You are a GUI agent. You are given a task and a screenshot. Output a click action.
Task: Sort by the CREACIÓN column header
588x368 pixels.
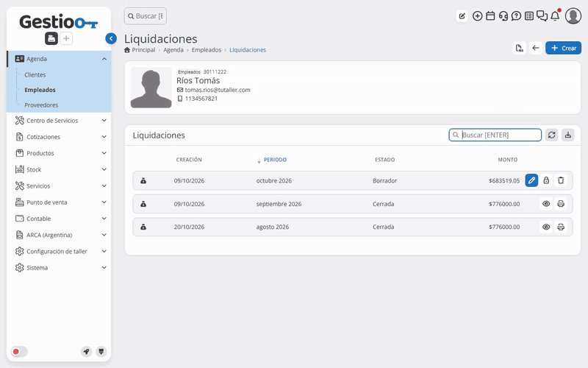[x=189, y=160]
